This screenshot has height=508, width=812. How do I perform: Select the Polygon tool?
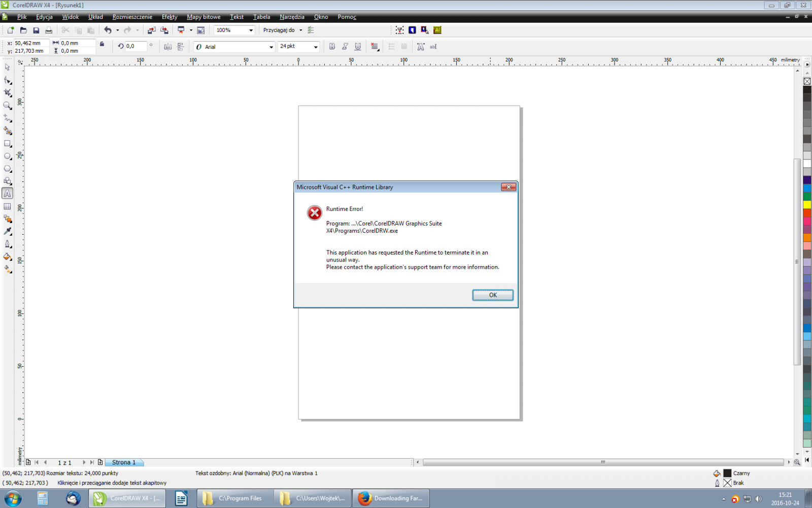click(x=7, y=169)
